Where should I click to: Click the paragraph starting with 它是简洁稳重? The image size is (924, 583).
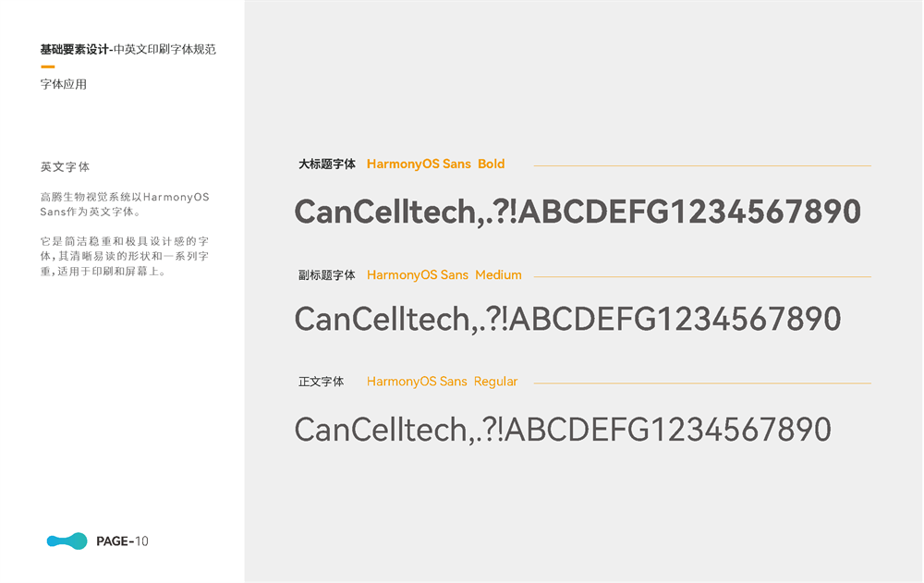(125, 256)
